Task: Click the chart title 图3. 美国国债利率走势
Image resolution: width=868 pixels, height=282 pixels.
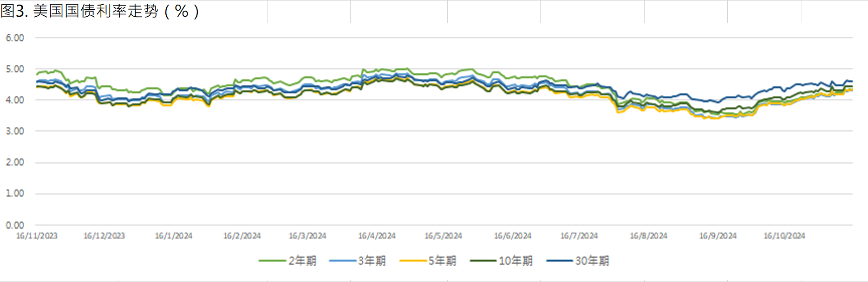Action: (x=99, y=11)
